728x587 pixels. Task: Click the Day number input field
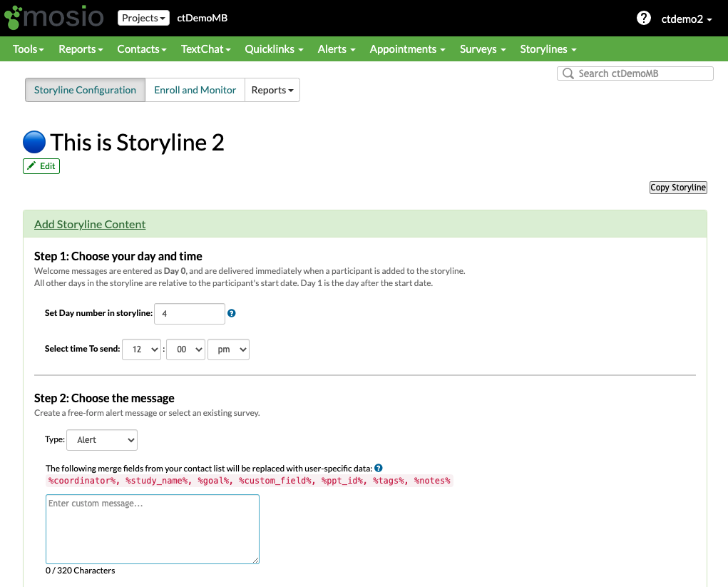point(189,314)
